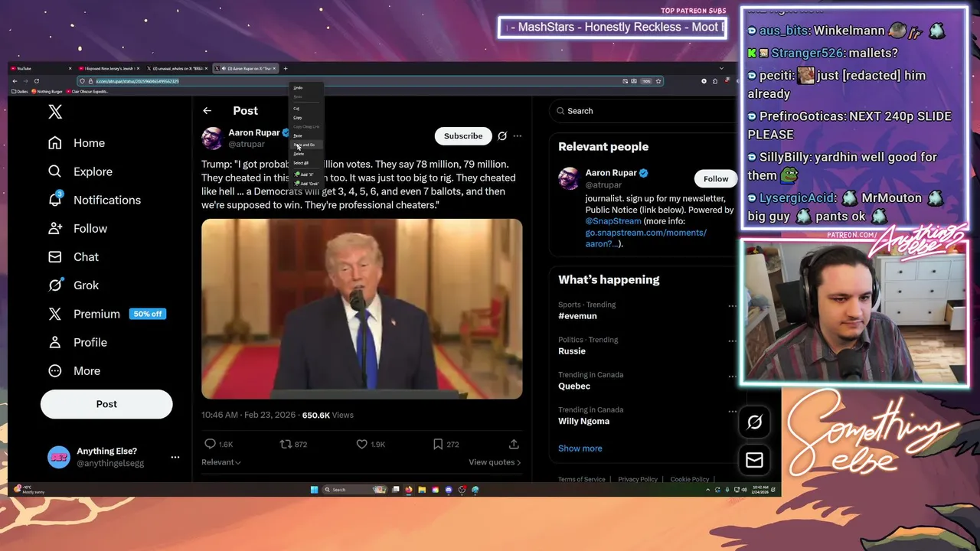Open the account menu dots beside Anything Else?

click(x=175, y=457)
